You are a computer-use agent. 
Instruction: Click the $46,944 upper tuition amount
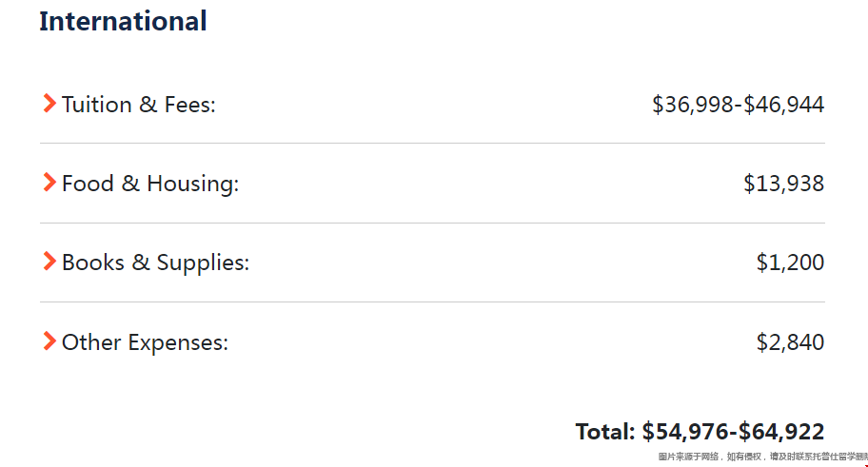click(x=784, y=105)
